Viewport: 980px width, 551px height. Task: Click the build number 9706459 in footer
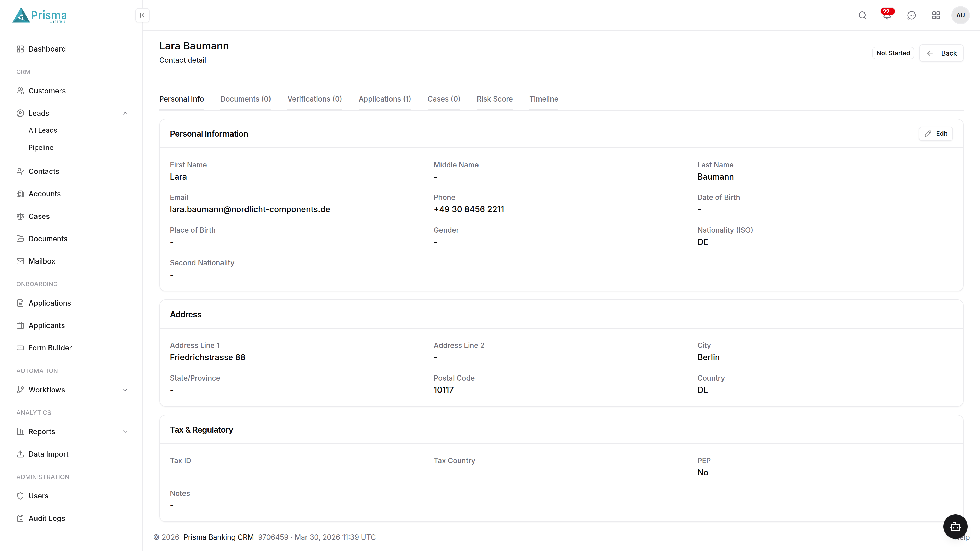273,537
